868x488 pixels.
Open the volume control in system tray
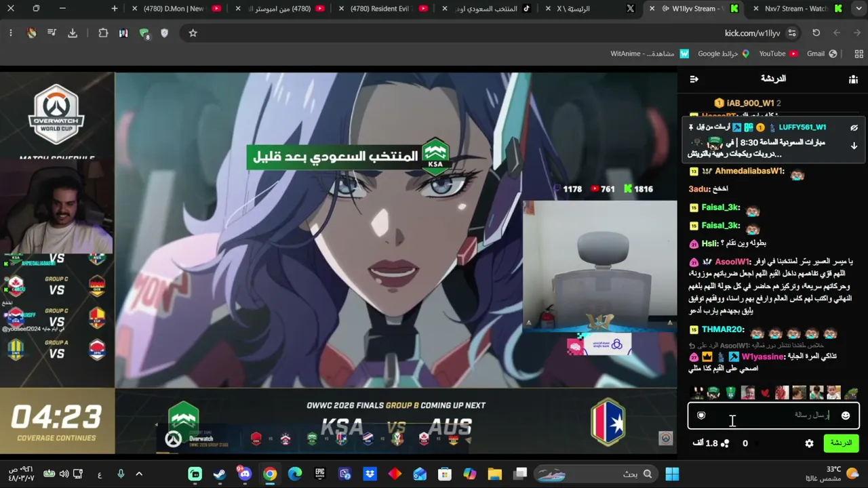pos(64,474)
